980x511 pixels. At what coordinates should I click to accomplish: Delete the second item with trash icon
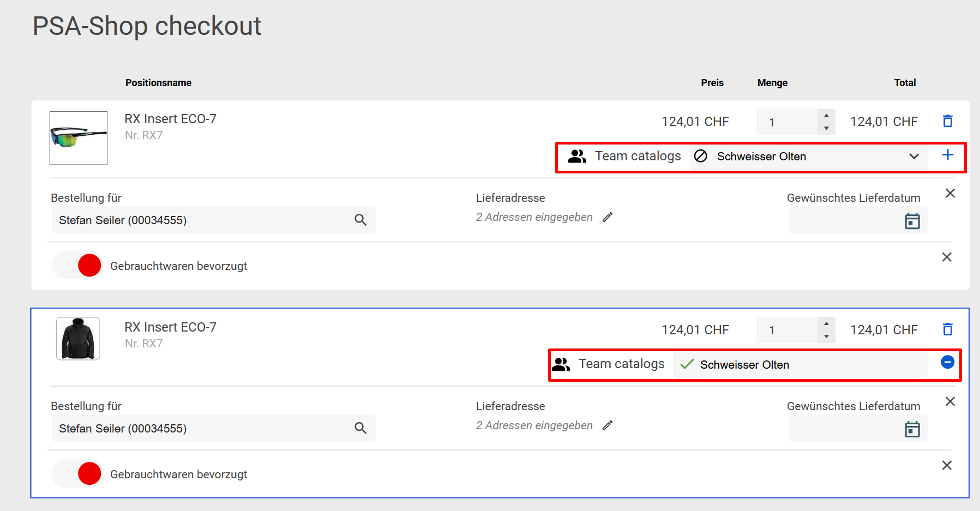click(x=947, y=329)
